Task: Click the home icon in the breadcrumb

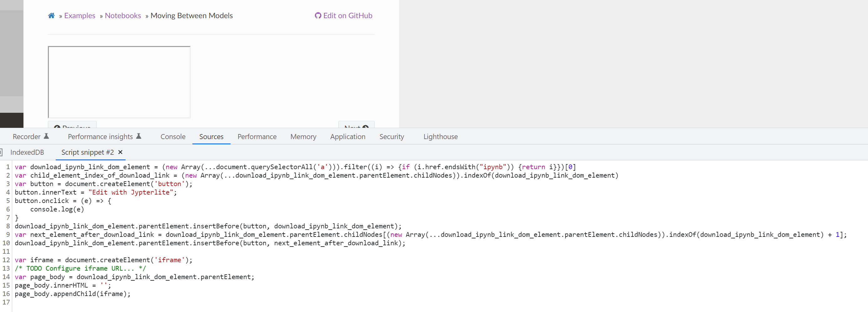Action: [x=51, y=16]
